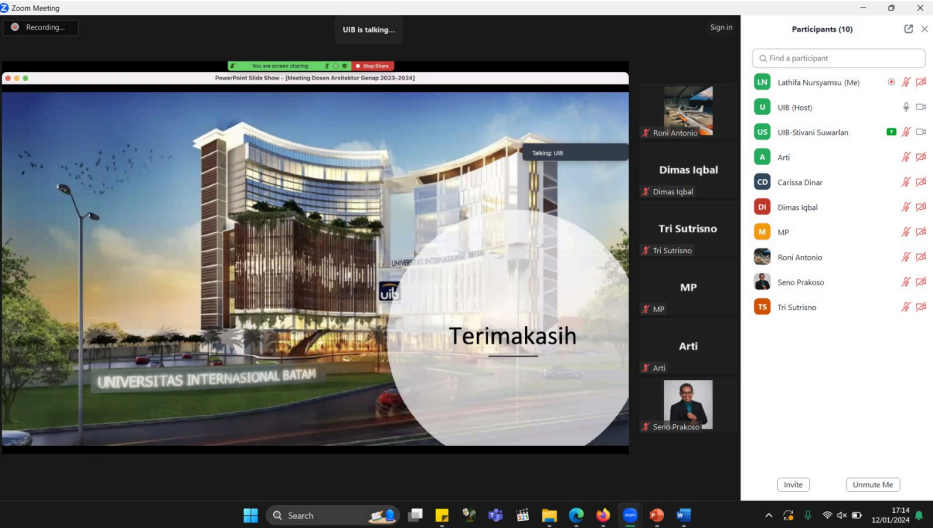The width and height of the screenshot is (933, 528).
Task: Open Seno Prakoso's video thumbnail
Action: click(688, 405)
